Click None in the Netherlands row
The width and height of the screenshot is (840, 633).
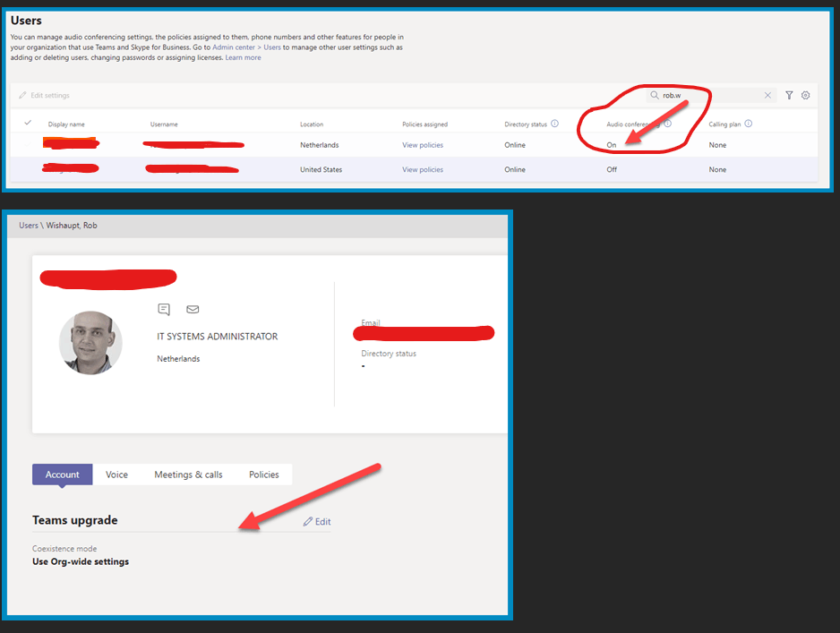click(717, 145)
